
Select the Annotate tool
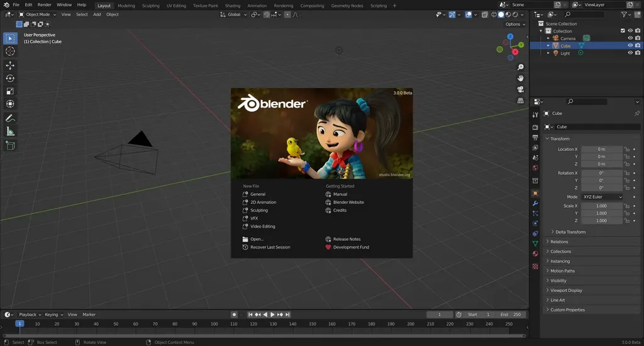point(10,118)
